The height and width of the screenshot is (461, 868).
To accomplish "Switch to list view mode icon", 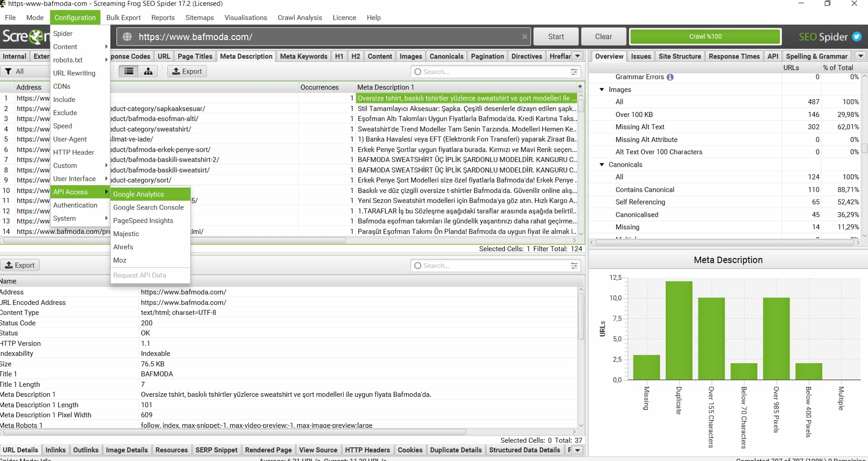I will pyautogui.click(x=129, y=71).
